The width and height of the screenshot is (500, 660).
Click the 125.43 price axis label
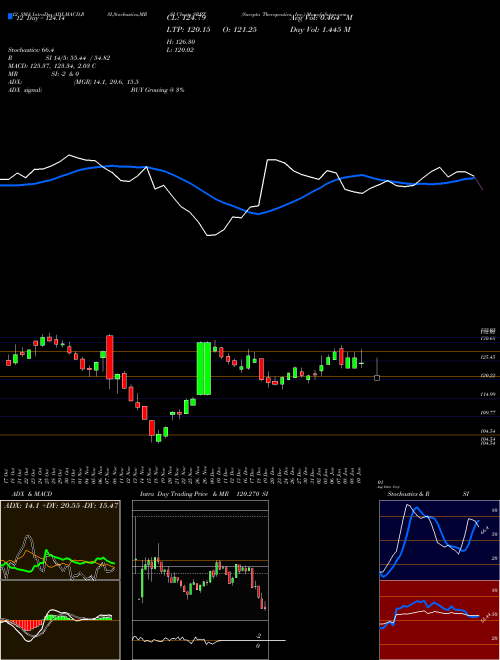click(x=487, y=357)
